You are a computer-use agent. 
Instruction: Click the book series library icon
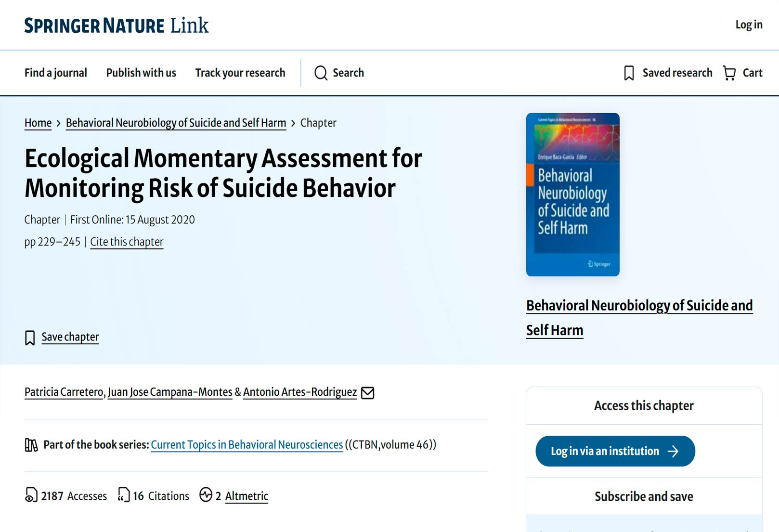[x=31, y=445]
